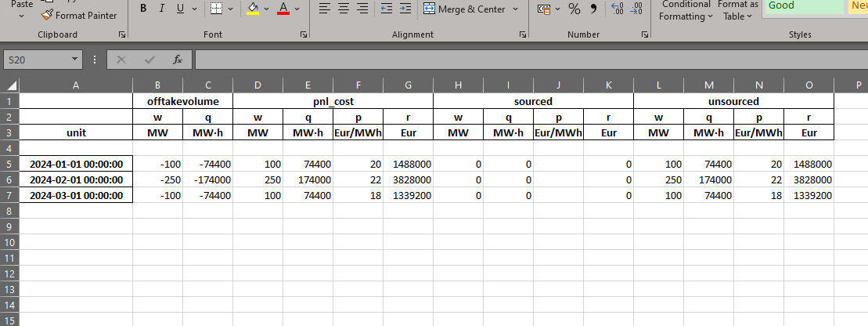Select cell 2024-01-01 00:00:00

76,164
